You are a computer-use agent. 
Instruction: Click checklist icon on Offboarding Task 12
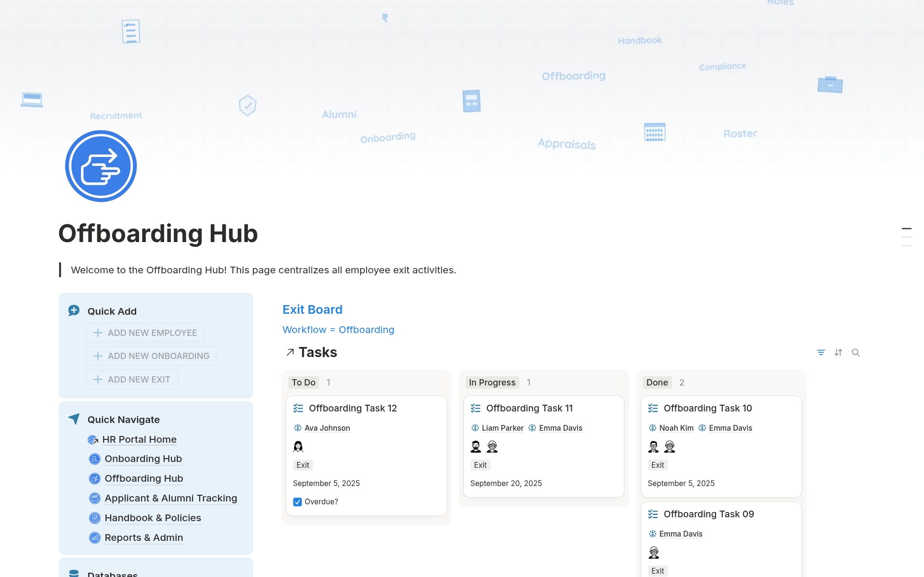298,408
